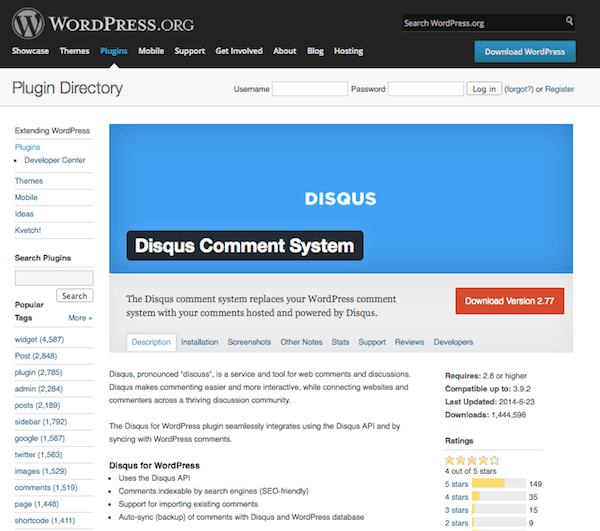Open the forgot password link
600x531 pixels.
click(518, 89)
